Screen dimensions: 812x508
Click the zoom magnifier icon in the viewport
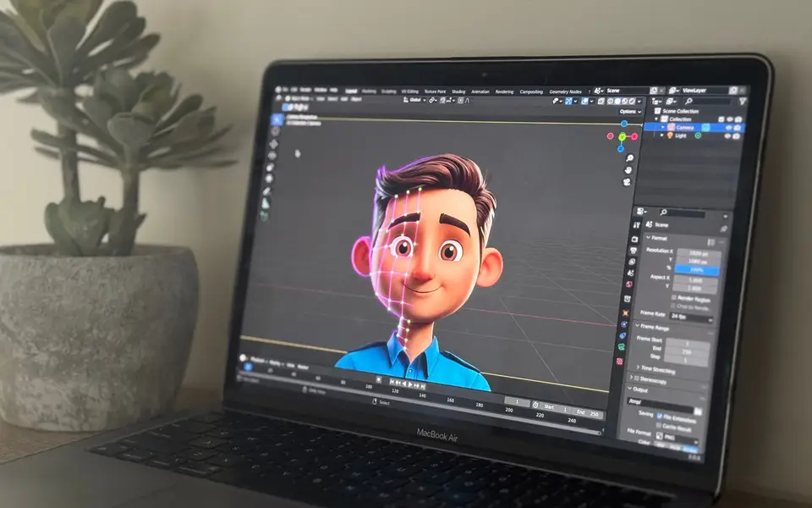pyautogui.click(x=629, y=158)
